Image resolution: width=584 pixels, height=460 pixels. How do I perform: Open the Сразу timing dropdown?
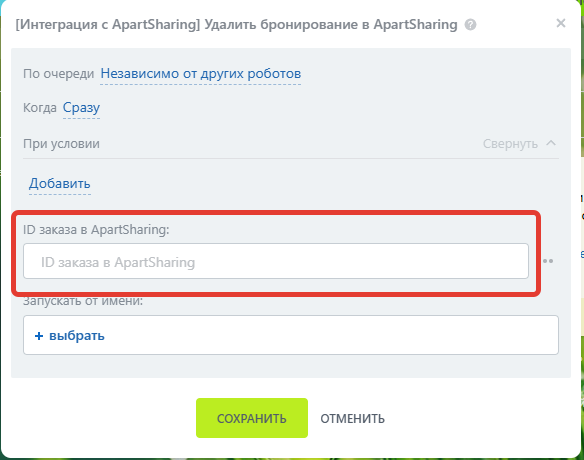(x=81, y=108)
